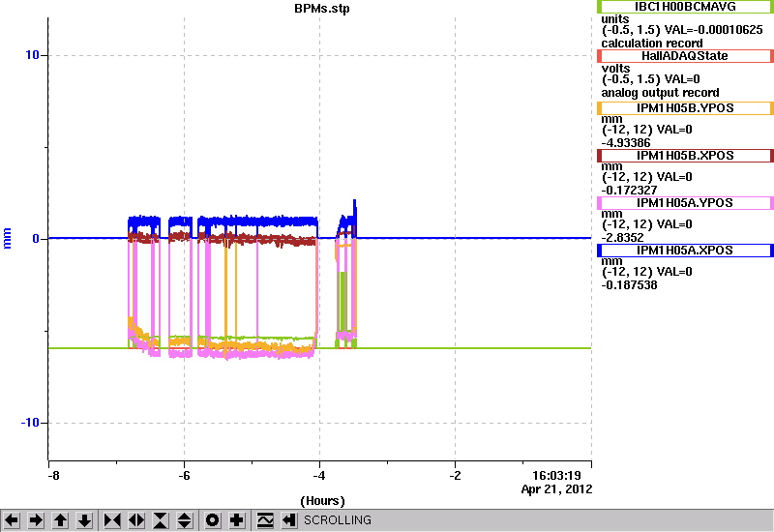The image size is (774, 532).
Task: Click the wave graph refresh icon
Action: (265, 520)
